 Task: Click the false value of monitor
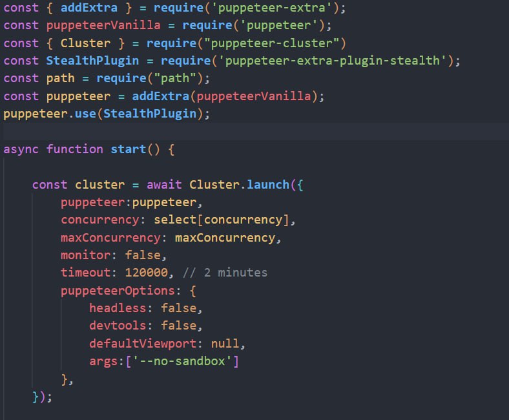point(143,256)
